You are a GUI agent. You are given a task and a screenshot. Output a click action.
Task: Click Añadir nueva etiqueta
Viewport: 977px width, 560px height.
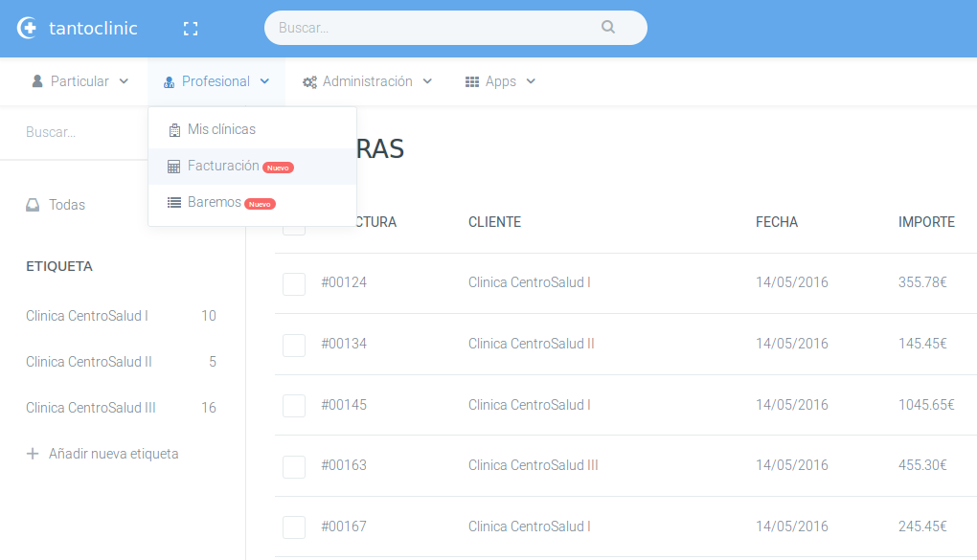[113, 454]
